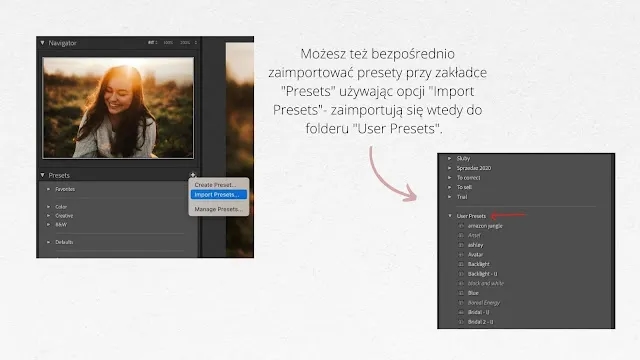Select the 100% zoom option in Navigator
This screenshot has height=360, width=640.
(x=168, y=42)
